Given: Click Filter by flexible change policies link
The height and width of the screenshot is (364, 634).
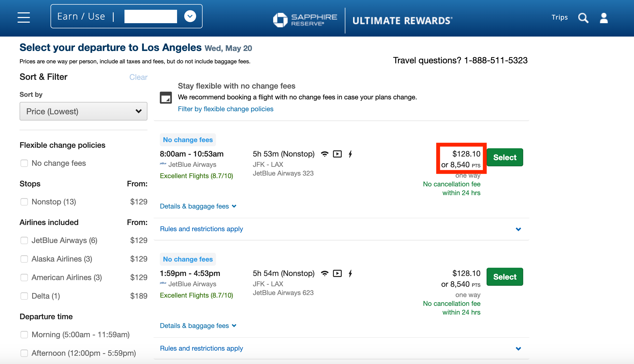Looking at the screenshot, I should [x=226, y=109].
